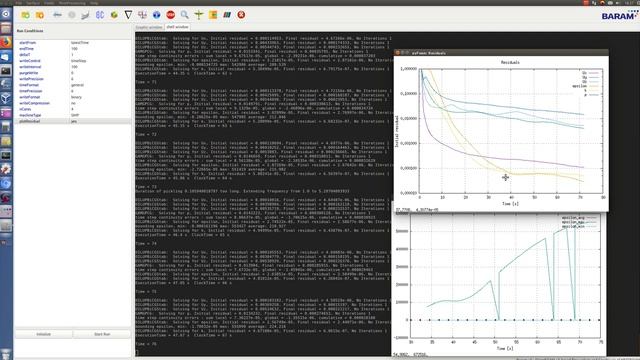640x360 pixels.
Task: Click the BARAM logo
Action: (619, 16)
